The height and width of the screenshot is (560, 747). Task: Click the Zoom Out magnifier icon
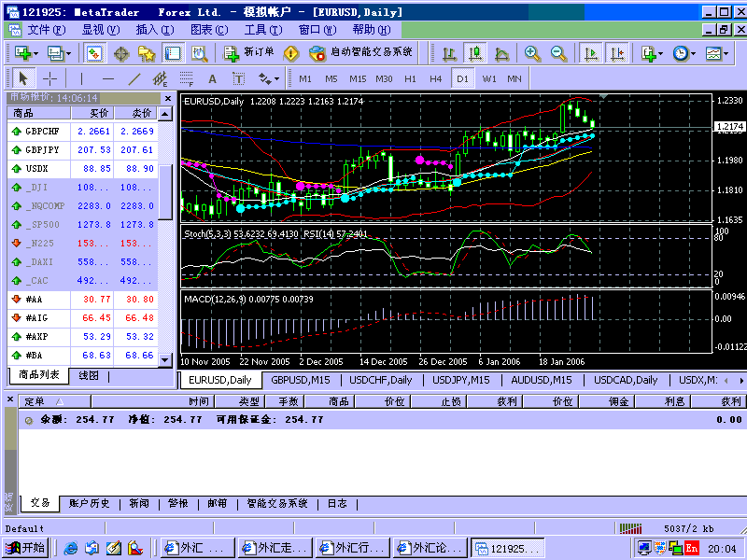[558, 53]
